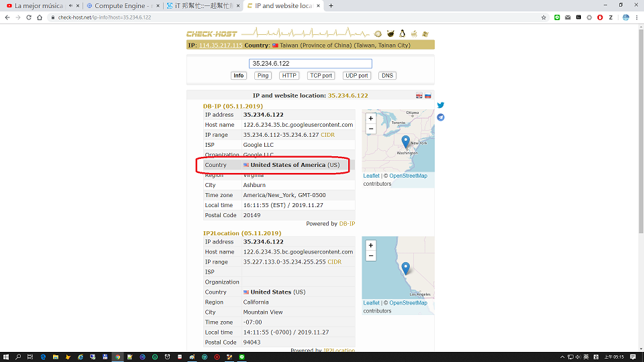Open Chrome profile avatar

click(x=626, y=17)
